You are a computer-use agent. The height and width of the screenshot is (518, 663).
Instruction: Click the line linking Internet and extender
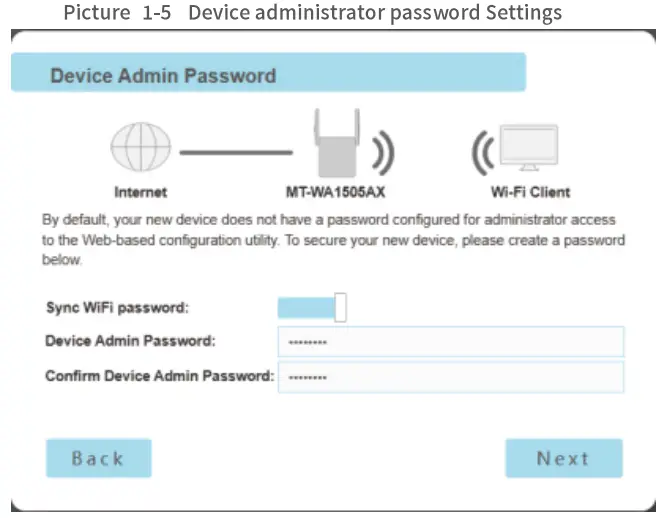pyautogui.click(x=236, y=154)
